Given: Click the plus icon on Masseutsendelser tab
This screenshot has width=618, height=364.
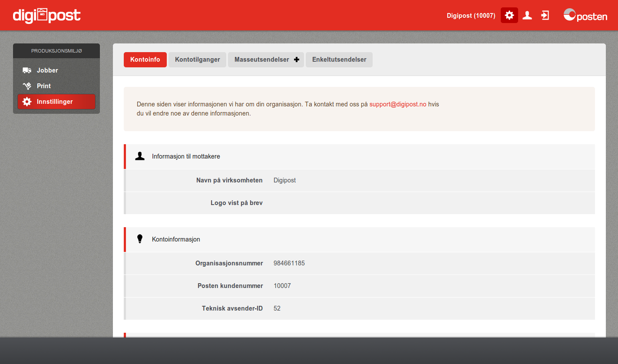Looking at the screenshot, I should coord(297,60).
